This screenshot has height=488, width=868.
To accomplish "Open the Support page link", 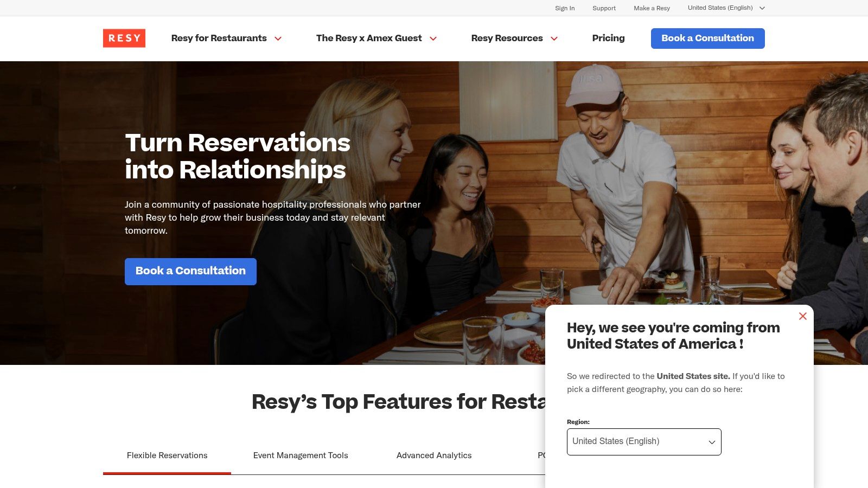I will [604, 8].
